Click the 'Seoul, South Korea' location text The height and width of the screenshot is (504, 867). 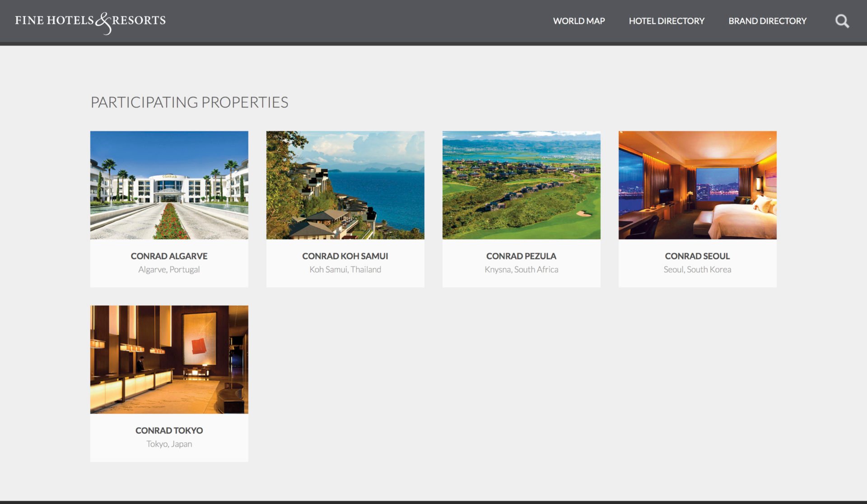click(x=698, y=269)
